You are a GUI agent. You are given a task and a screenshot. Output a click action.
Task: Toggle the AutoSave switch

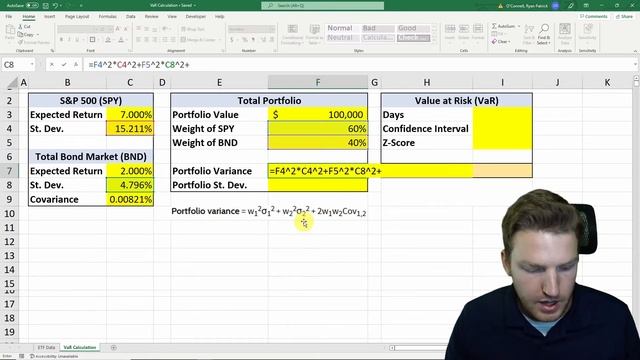(x=32, y=6)
